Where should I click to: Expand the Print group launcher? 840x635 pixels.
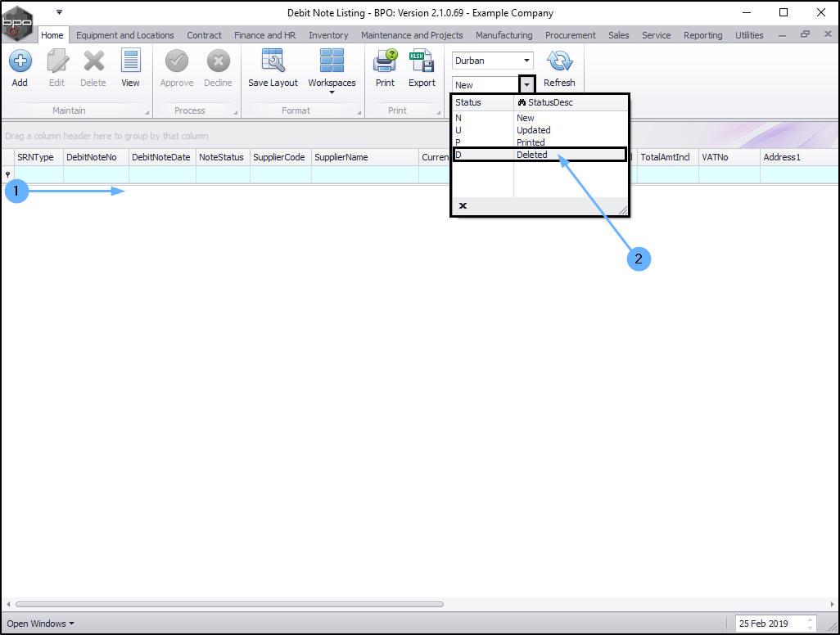(x=438, y=112)
